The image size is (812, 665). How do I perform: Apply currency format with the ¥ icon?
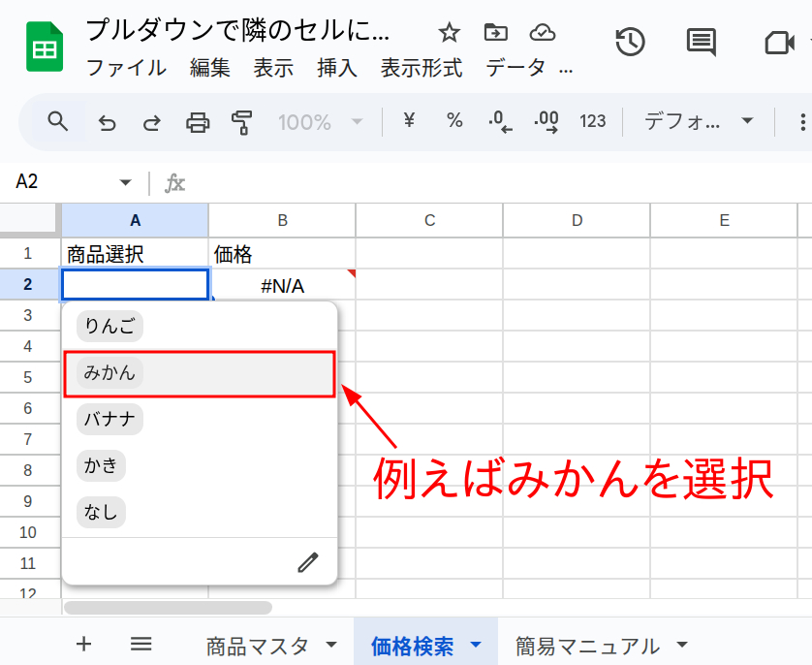click(408, 121)
